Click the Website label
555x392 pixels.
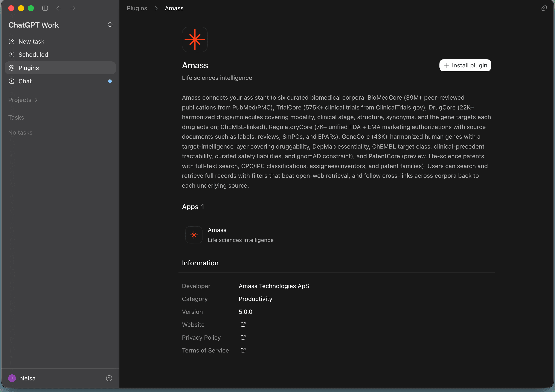click(193, 324)
